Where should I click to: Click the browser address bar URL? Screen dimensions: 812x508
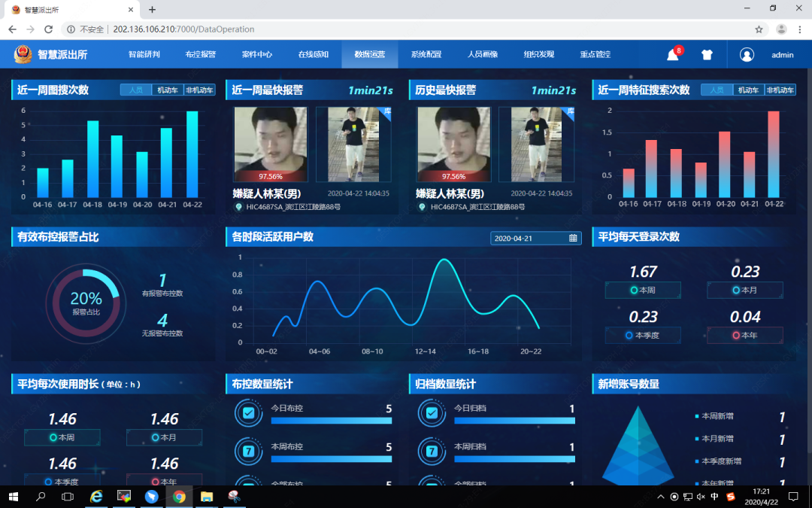pos(183,29)
